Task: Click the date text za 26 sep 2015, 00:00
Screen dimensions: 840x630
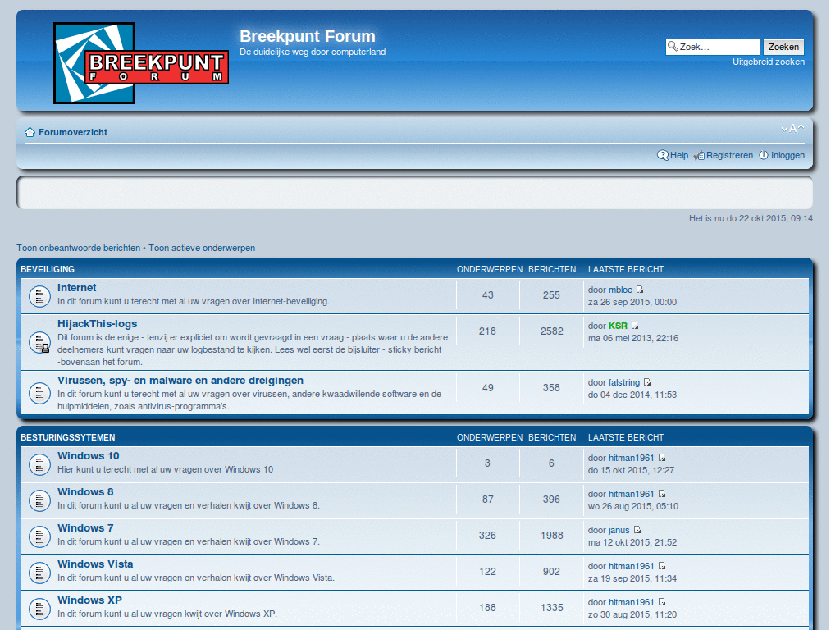Action: click(632, 302)
